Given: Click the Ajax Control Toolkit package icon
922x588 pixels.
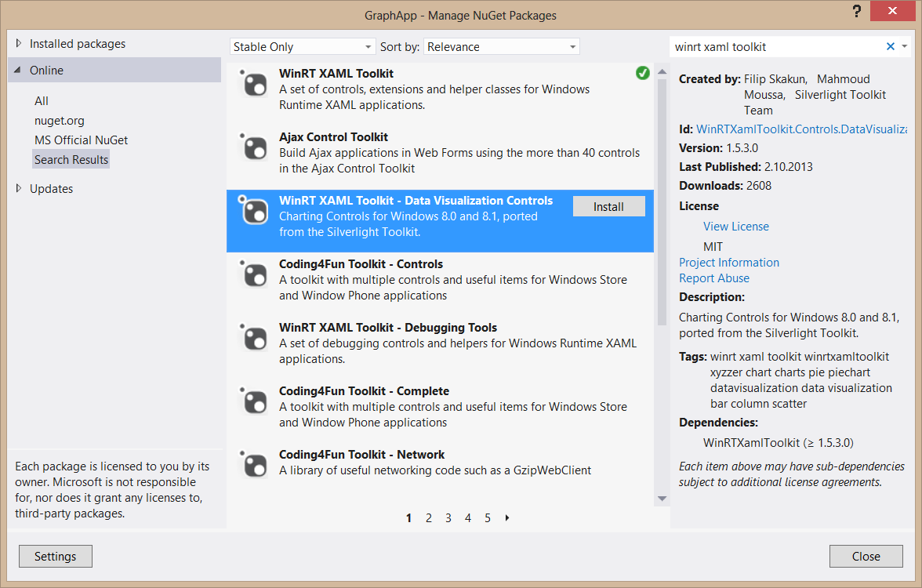Looking at the screenshot, I should click(x=253, y=147).
